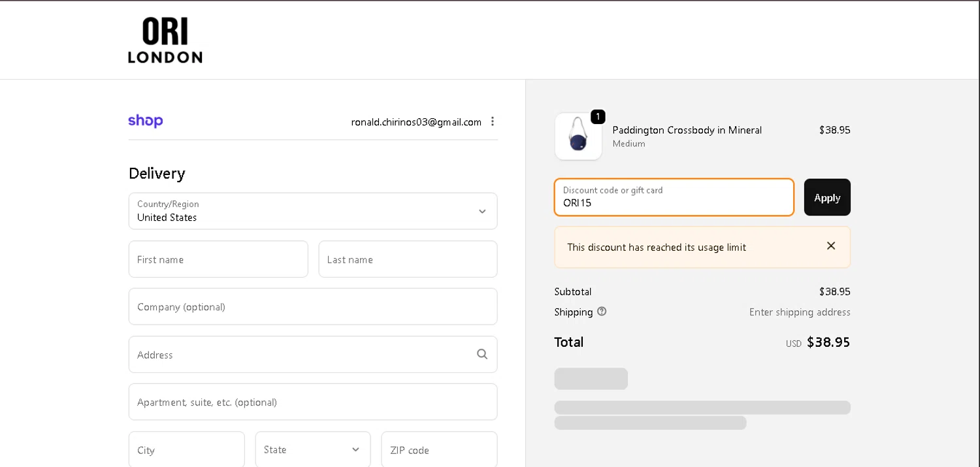Click the ZIP code field
The height and width of the screenshot is (467, 980).
click(439, 449)
